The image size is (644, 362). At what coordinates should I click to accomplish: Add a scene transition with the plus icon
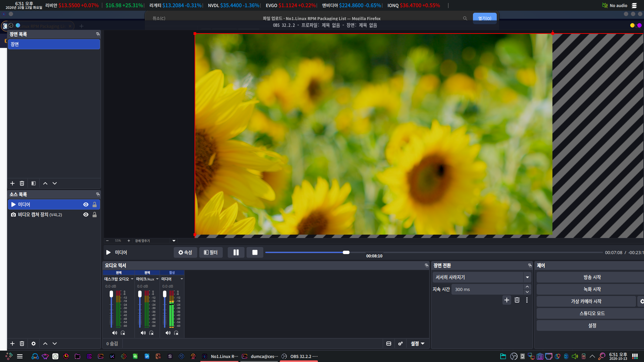point(507,300)
